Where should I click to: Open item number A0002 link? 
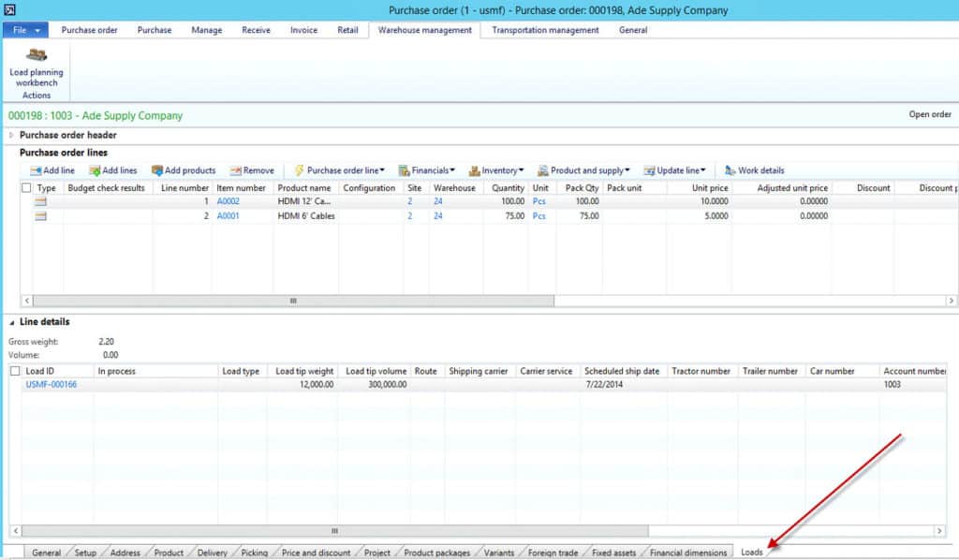(x=229, y=201)
